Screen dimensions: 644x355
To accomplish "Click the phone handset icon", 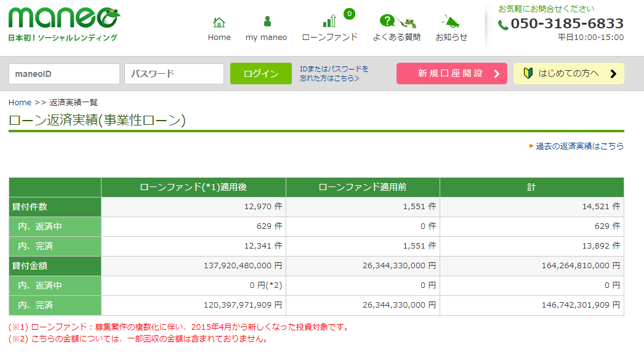I will click(503, 25).
